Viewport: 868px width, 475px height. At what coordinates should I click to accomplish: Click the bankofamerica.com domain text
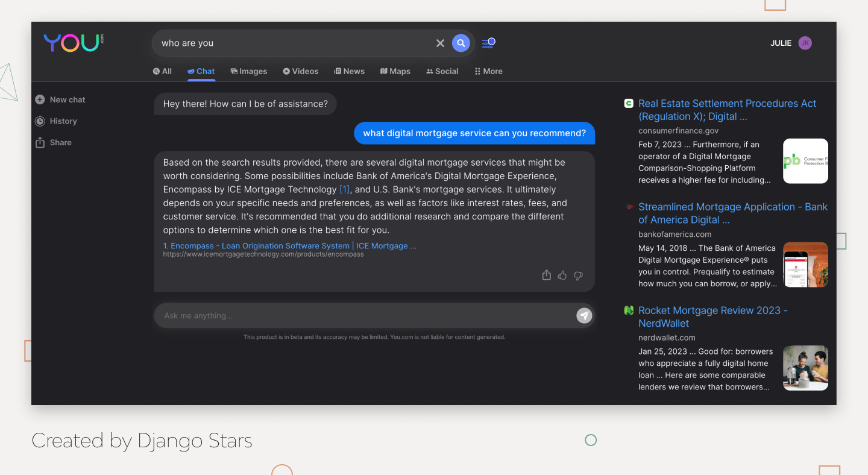click(x=675, y=234)
